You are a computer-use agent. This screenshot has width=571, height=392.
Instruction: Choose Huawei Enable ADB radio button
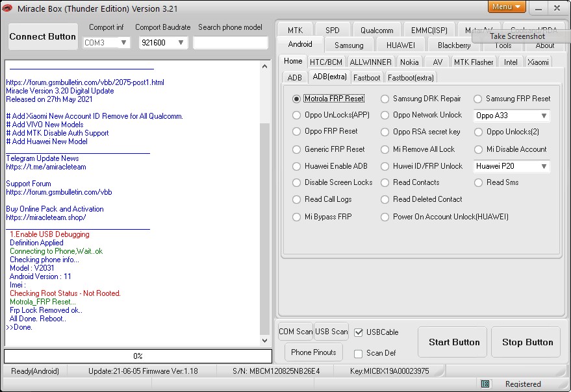tap(296, 166)
